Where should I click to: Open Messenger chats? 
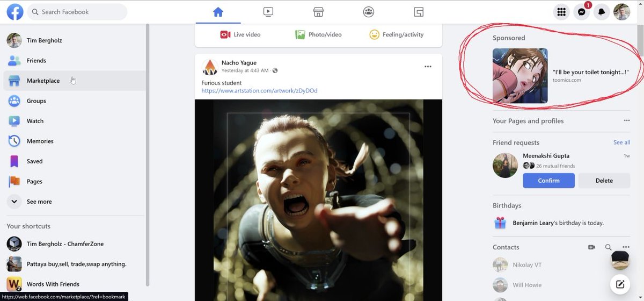point(582,12)
